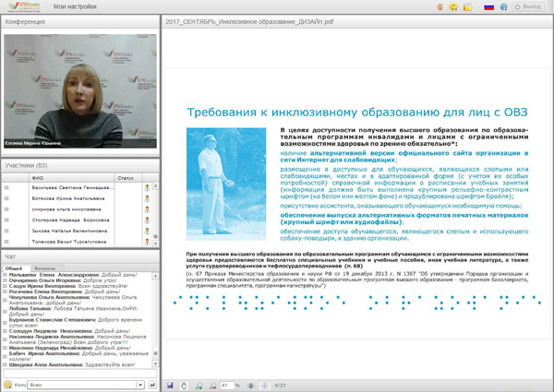Screen dimensions: 554x392
Task: Click user icon for Столярова Надежда row
Action: (x=147, y=220)
